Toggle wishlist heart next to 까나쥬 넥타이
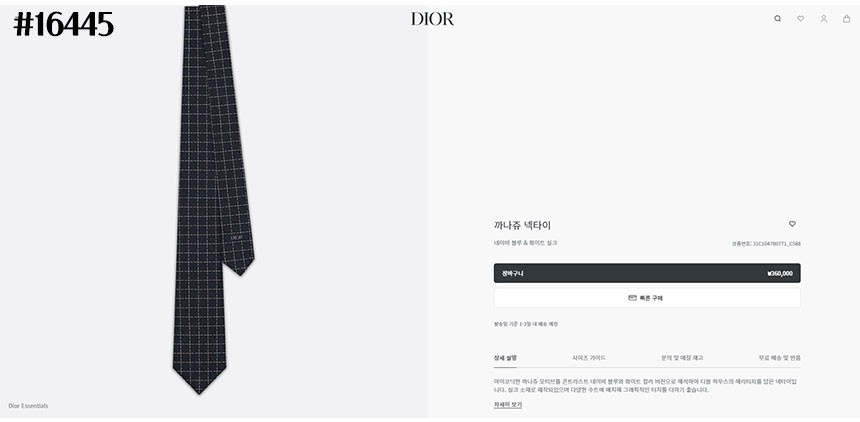The height and width of the screenshot is (422, 860). [x=792, y=224]
